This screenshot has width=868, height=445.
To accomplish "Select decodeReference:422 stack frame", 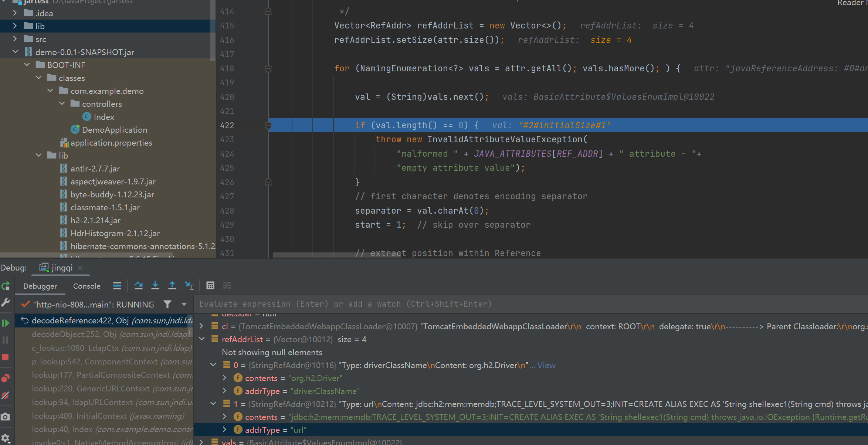I will point(104,320).
